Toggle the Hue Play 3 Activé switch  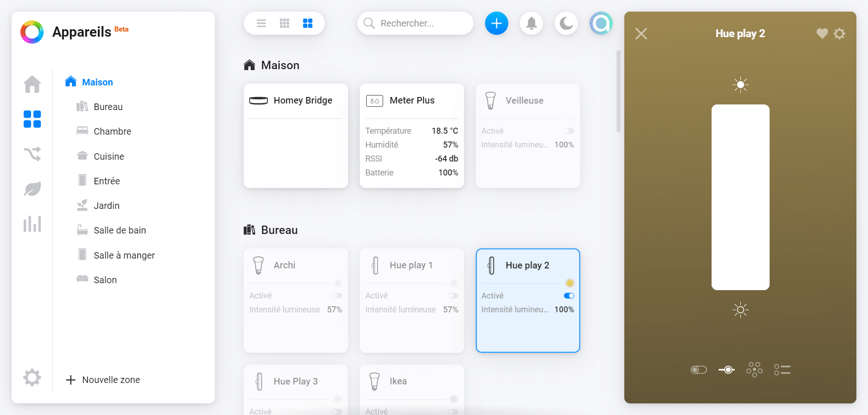(x=337, y=412)
